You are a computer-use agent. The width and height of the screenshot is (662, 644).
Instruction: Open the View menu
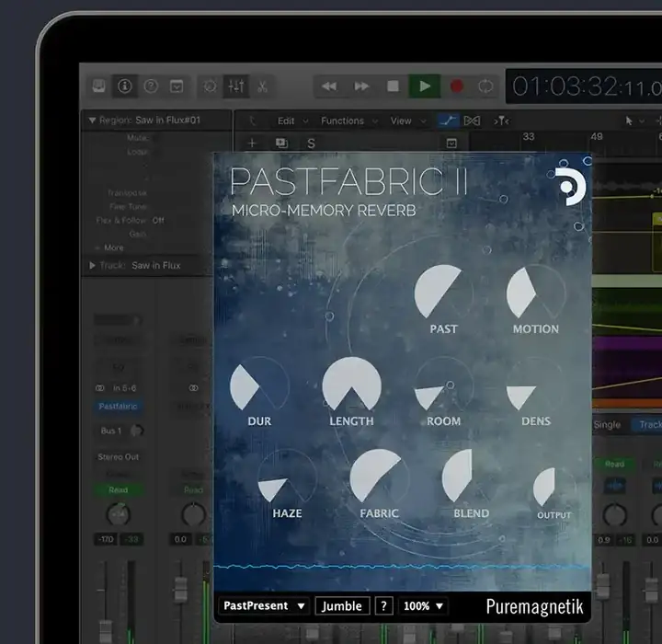click(407, 121)
